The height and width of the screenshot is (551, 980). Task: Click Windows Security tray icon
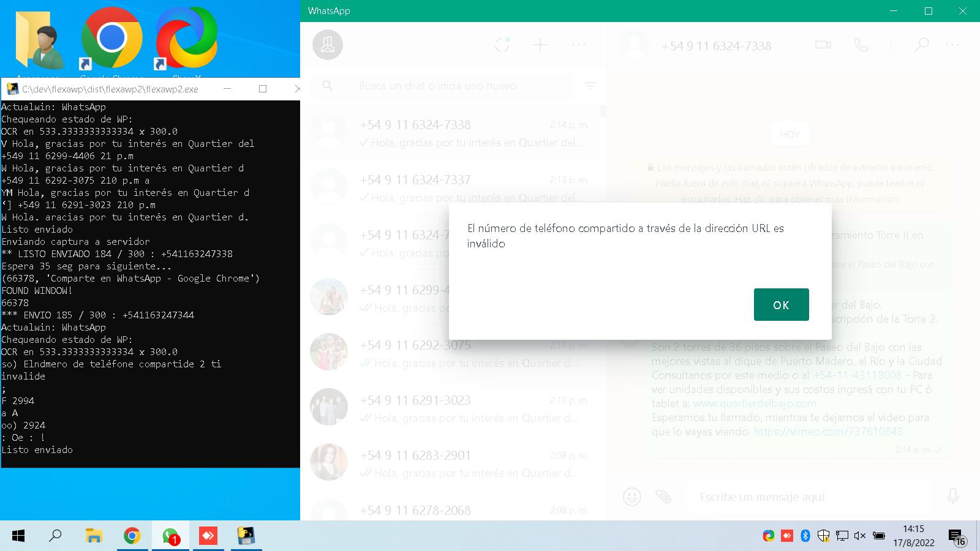pos(824,536)
